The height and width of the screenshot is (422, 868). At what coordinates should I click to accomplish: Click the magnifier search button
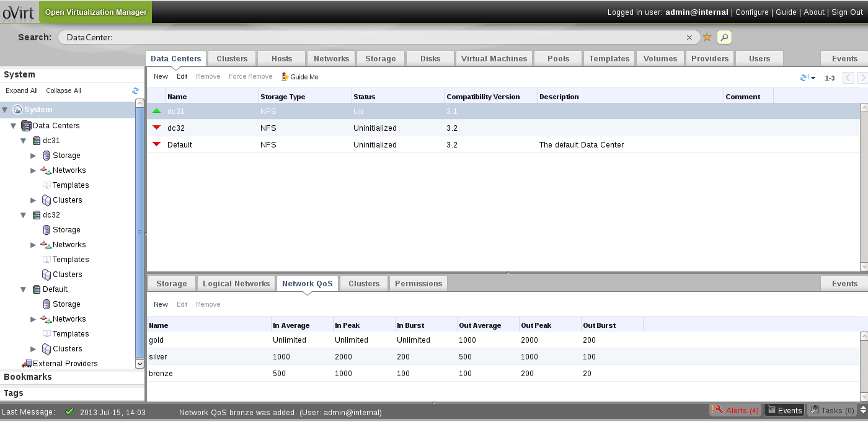(724, 37)
